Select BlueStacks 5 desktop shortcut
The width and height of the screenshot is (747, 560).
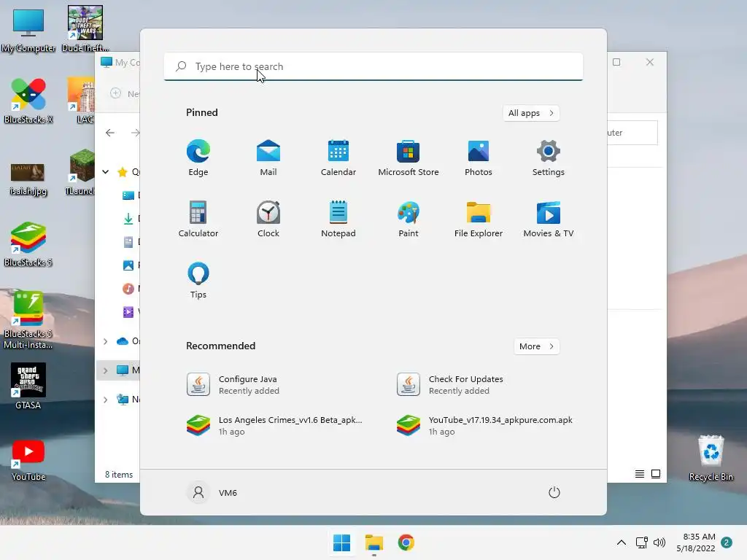[28, 244]
